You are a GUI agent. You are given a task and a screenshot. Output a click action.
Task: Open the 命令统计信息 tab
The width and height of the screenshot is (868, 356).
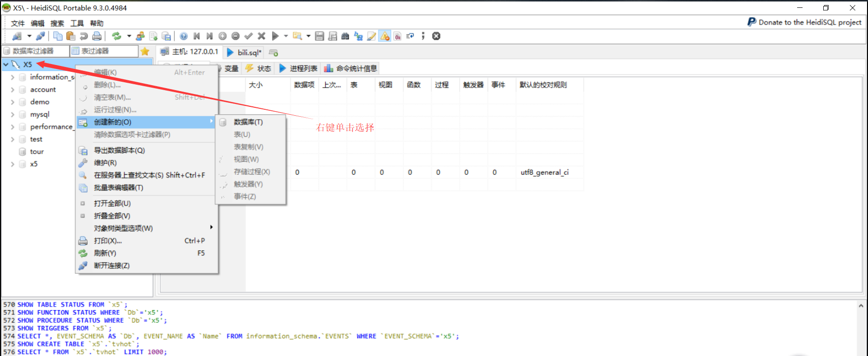[x=351, y=68]
